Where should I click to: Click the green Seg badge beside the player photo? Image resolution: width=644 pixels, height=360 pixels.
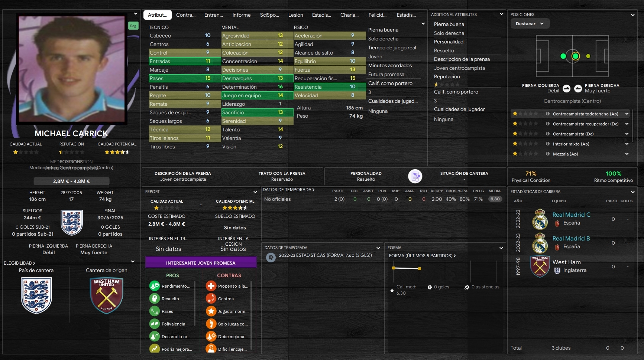pyautogui.click(x=133, y=26)
